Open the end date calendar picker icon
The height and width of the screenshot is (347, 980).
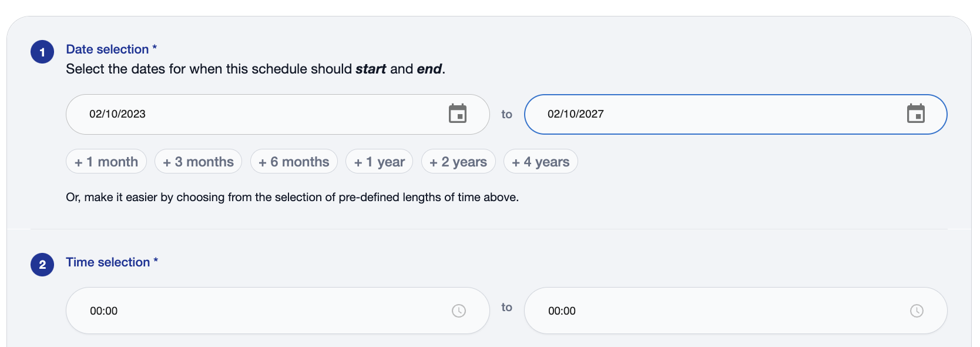click(915, 114)
